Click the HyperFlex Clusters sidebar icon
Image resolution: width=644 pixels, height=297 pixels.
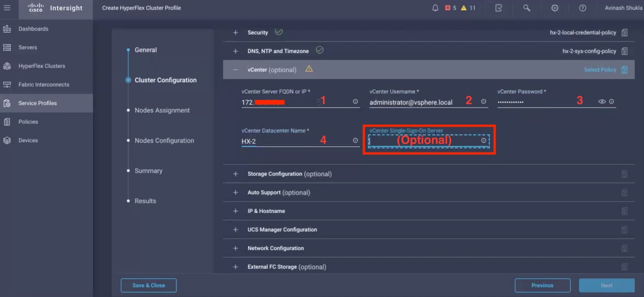point(7,66)
